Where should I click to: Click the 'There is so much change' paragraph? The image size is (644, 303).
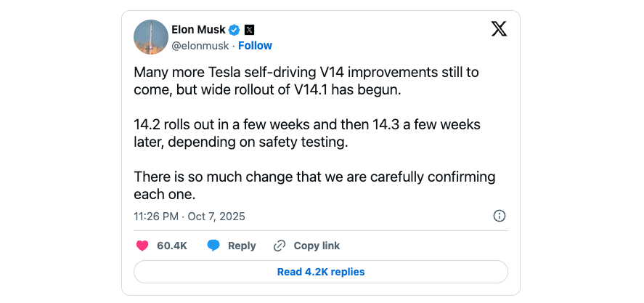point(314,185)
